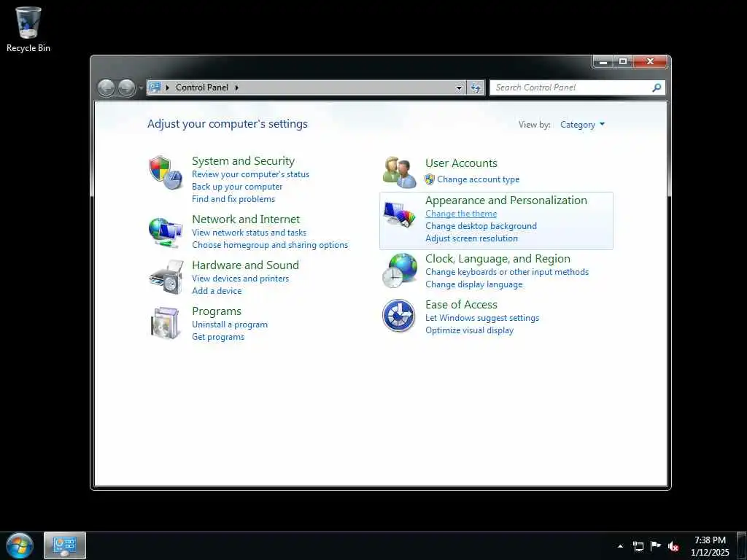Click the refresh button beside address bar
747x560 pixels.
pos(476,87)
